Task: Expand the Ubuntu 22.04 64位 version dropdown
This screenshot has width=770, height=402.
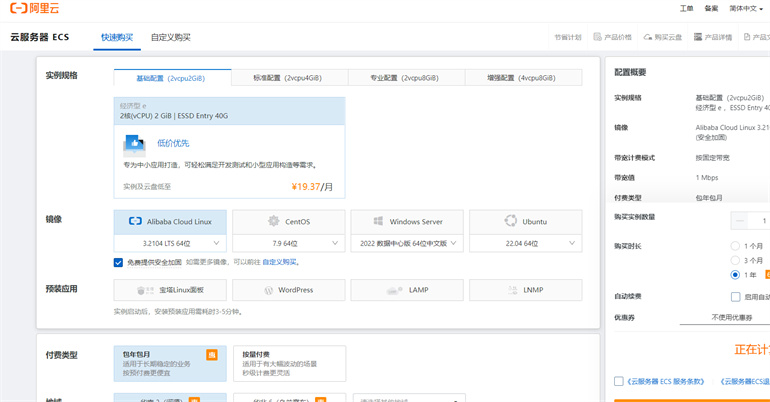Action: 525,243
